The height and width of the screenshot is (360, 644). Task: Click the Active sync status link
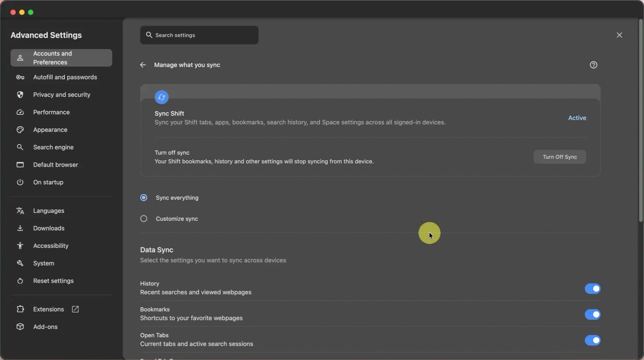pos(577,118)
